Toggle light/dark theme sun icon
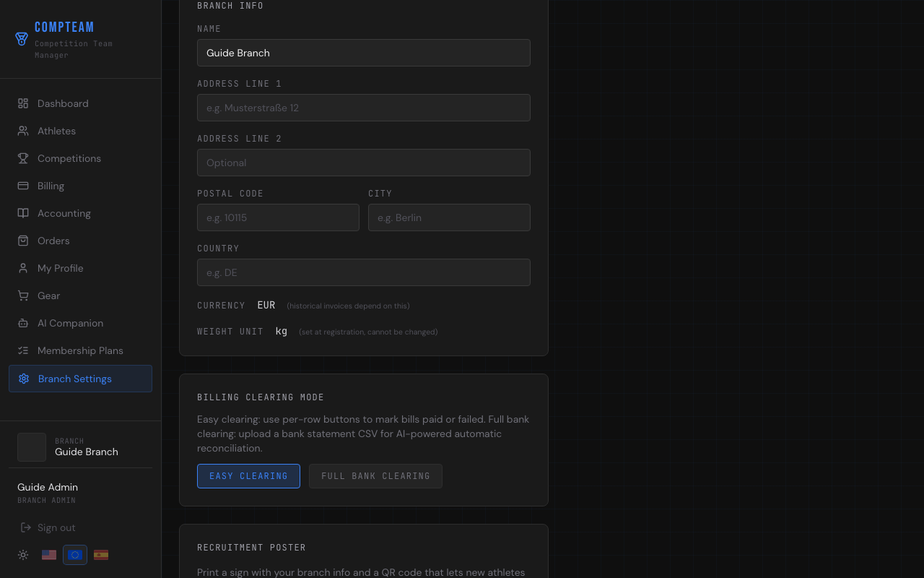The width and height of the screenshot is (924, 578). pos(23,555)
